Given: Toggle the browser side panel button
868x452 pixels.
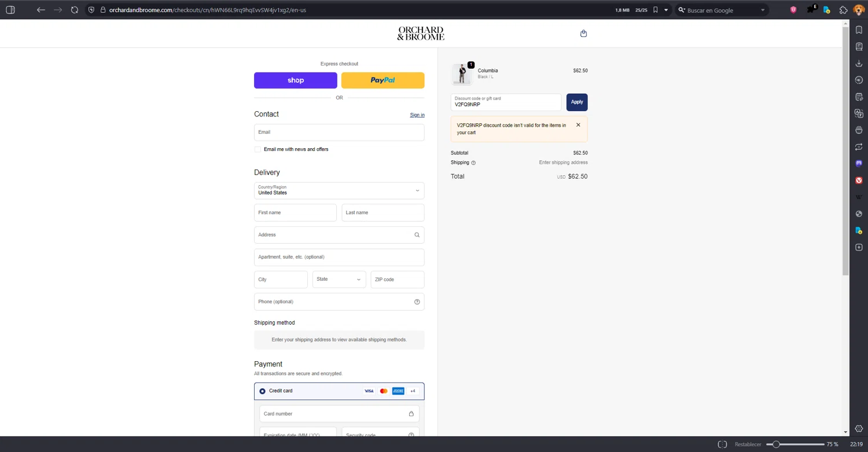Looking at the screenshot, I should click(10, 10).
